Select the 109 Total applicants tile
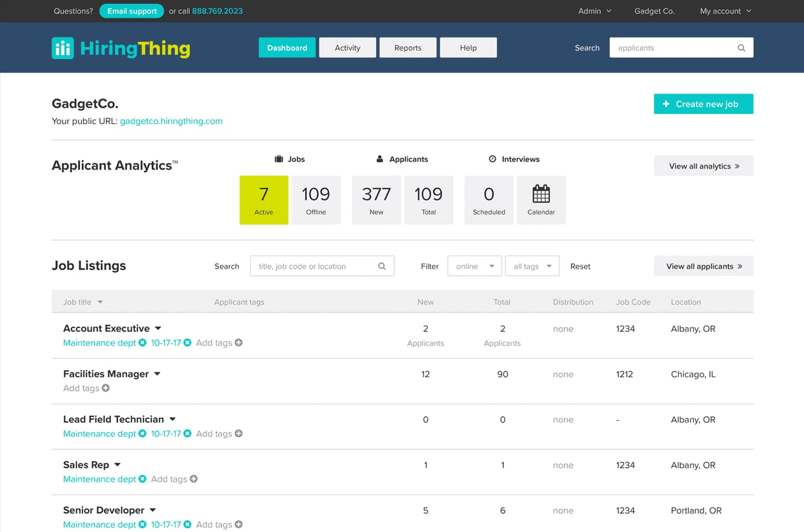This screenshot has height=532, width=804. point(429,200)
